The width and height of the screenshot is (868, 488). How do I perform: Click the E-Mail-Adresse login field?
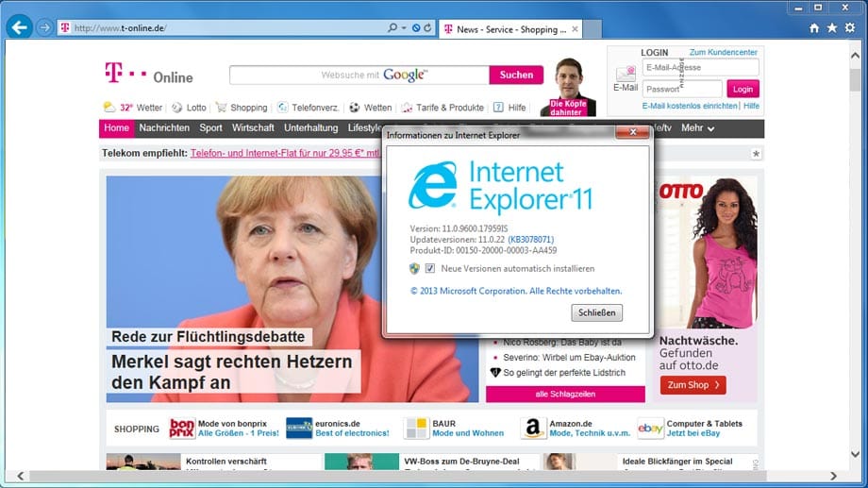(700, 68)
